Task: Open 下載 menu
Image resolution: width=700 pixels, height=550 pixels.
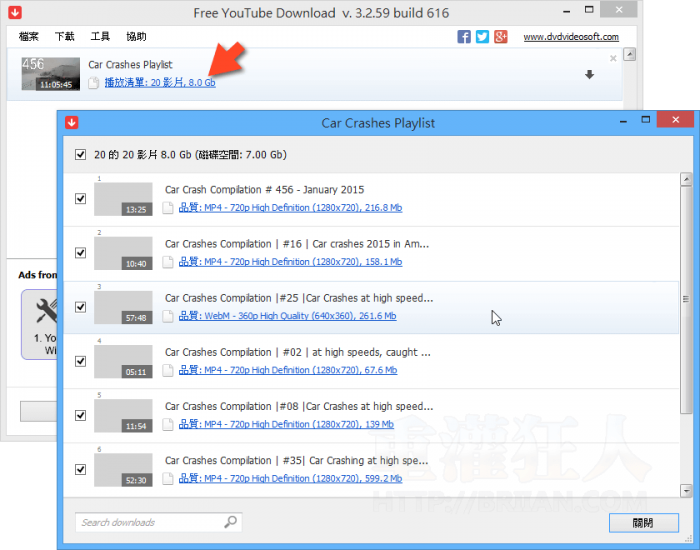Action: coord(64,37)
